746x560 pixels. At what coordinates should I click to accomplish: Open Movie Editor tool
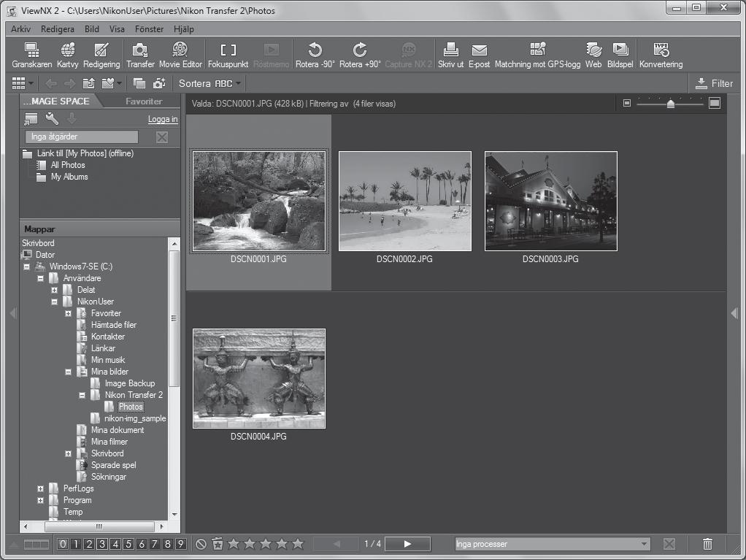180,55
